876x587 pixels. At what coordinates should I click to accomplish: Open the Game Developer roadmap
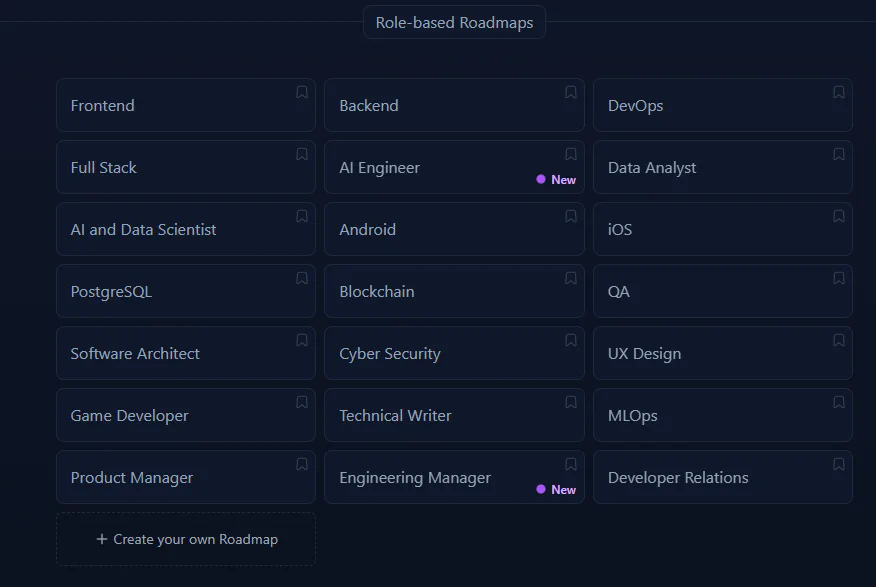click(x=130, y=416)
